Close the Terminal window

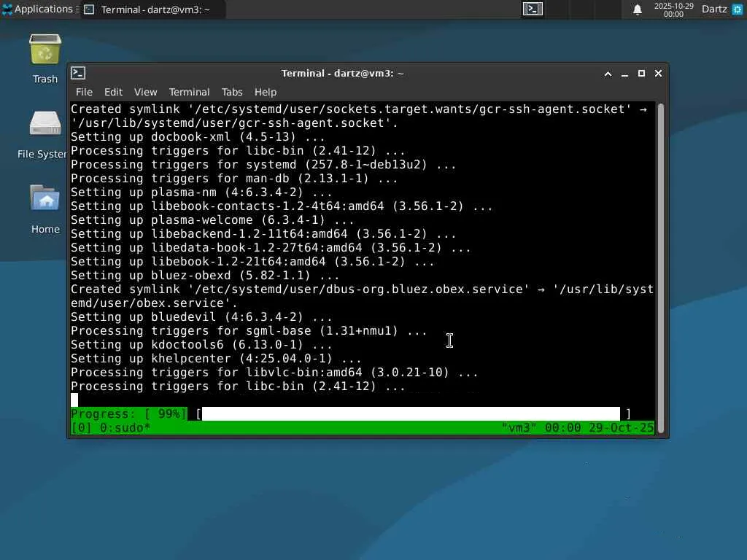pyautogui.click(x=659, y=74)
